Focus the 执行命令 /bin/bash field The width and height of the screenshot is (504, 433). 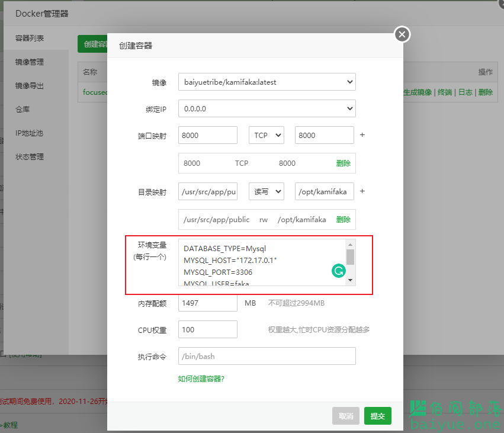pyautogui.click(x=267, y=356)
